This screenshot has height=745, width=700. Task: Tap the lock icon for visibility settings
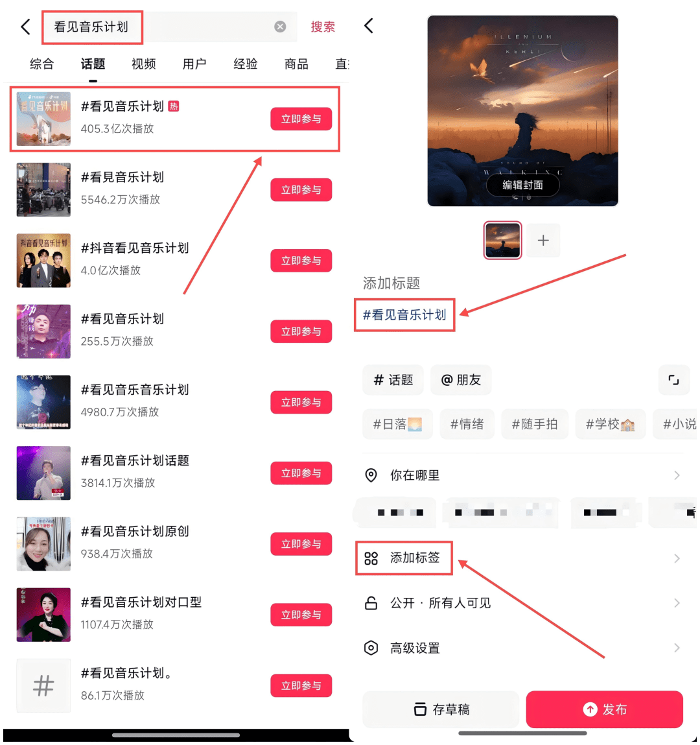[x=371, y=603]
